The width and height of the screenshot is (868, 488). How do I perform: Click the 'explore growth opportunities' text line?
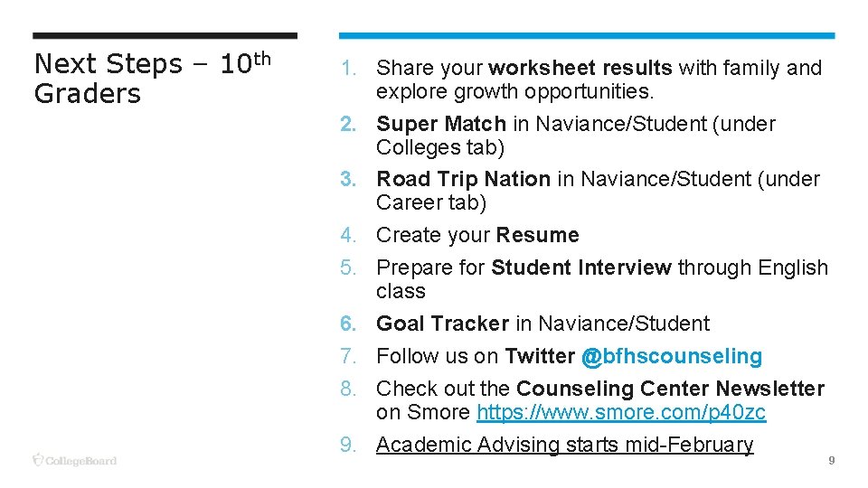(514, 92)
